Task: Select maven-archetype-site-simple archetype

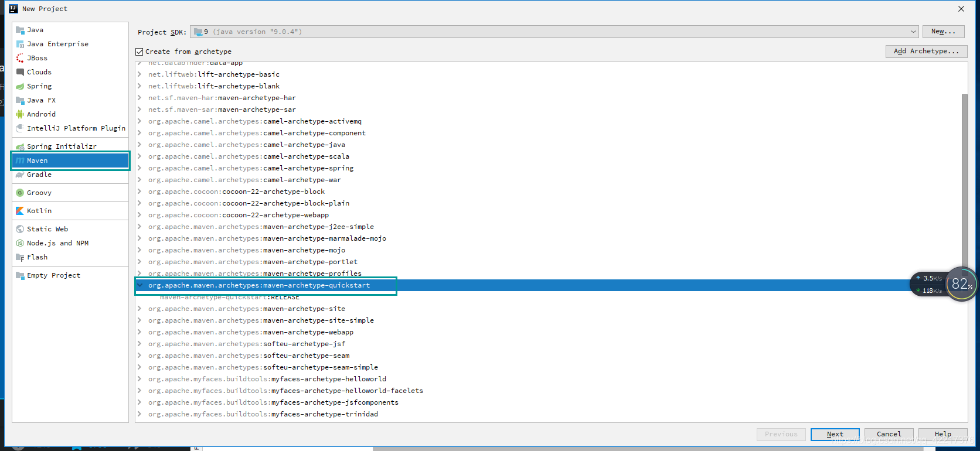Action: (261, 320)
